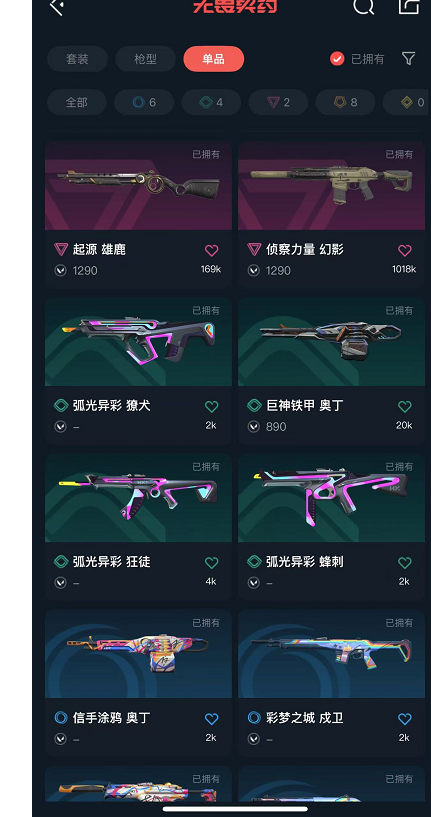Switch to the 套装 tab
The height and width of the screenshot is (817, 431).
[x=77, y=59]
